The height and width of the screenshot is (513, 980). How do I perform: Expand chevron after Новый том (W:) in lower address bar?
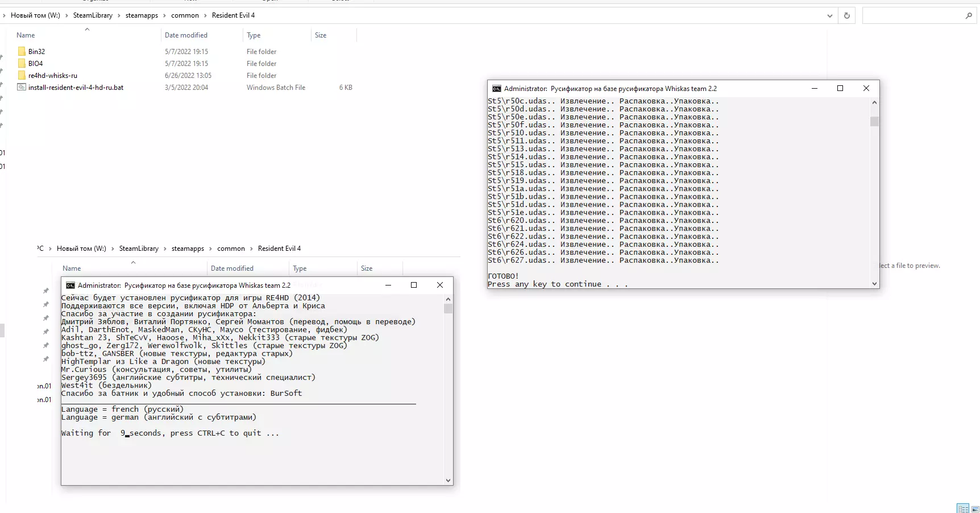pos(113,249)
